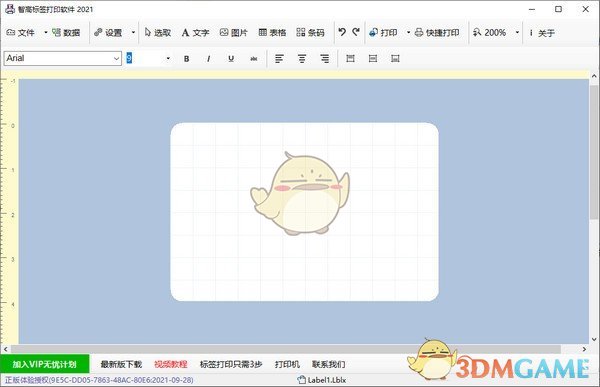The image size is (600, 387).
Task: Select the cartoon chick image on label
Action: 300,193
